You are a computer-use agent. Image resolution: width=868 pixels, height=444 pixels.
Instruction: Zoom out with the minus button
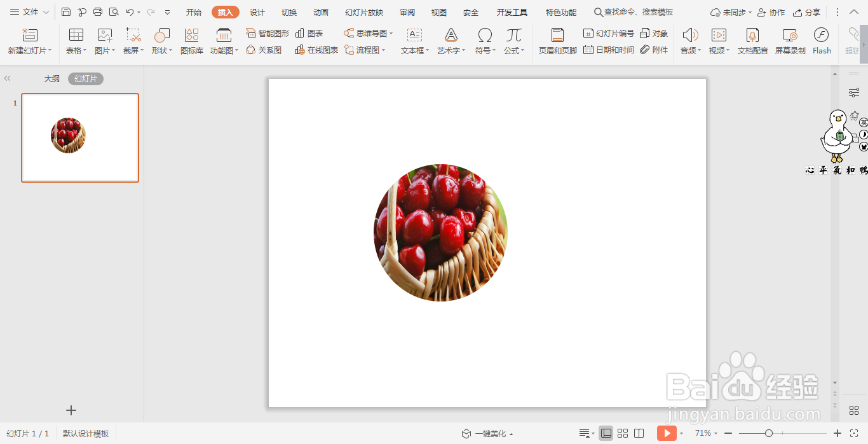click(728, 433)
